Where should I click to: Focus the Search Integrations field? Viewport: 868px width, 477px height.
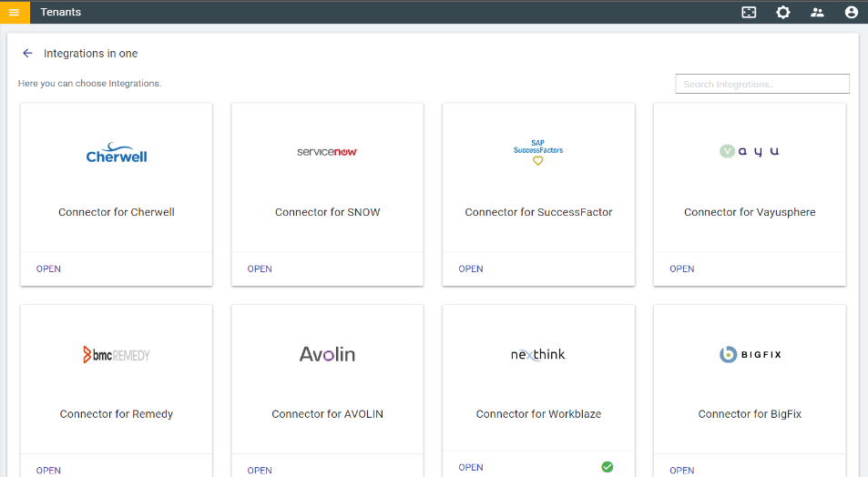[x=762, y=84]
